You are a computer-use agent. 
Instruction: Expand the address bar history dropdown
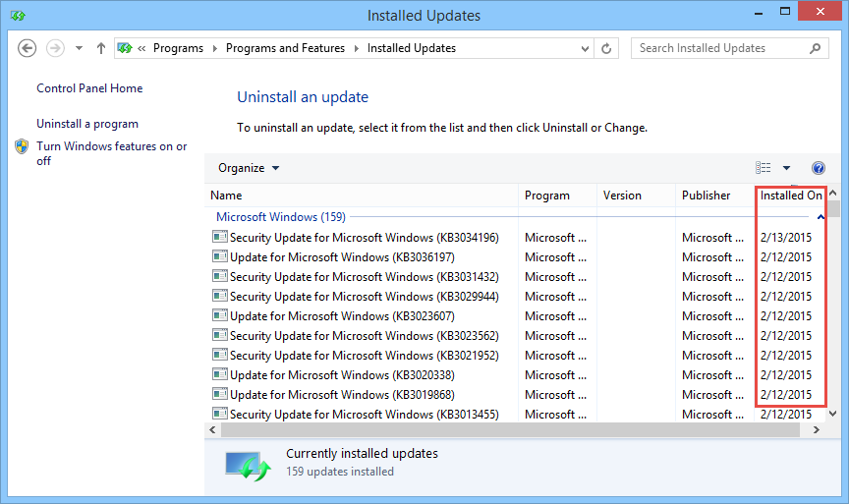[x=585, y=49]
